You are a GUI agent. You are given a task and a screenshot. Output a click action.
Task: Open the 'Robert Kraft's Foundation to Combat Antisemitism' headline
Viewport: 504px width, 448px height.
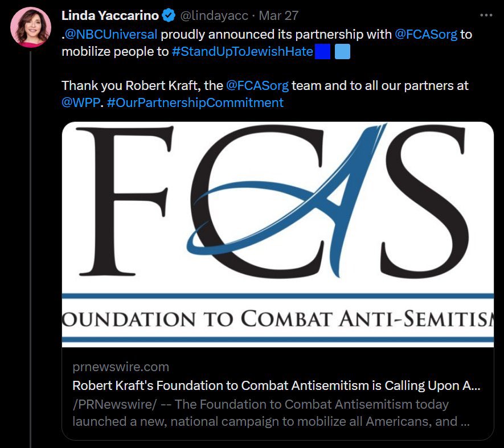coord(276,385)
